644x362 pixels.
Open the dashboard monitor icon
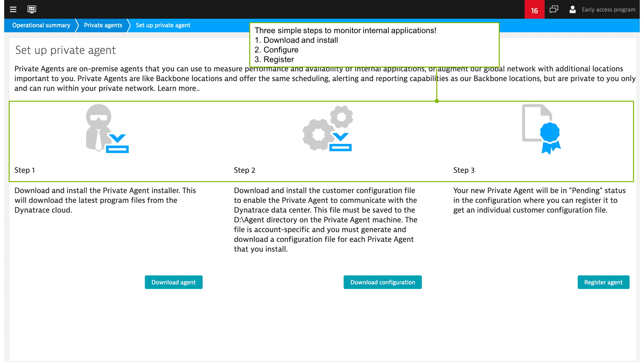pos(32,9)
